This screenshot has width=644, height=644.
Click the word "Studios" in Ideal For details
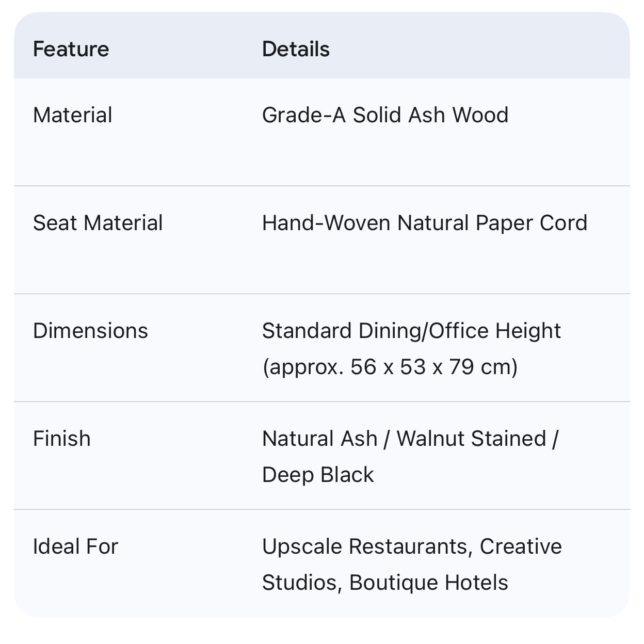[x=300, y=583]
